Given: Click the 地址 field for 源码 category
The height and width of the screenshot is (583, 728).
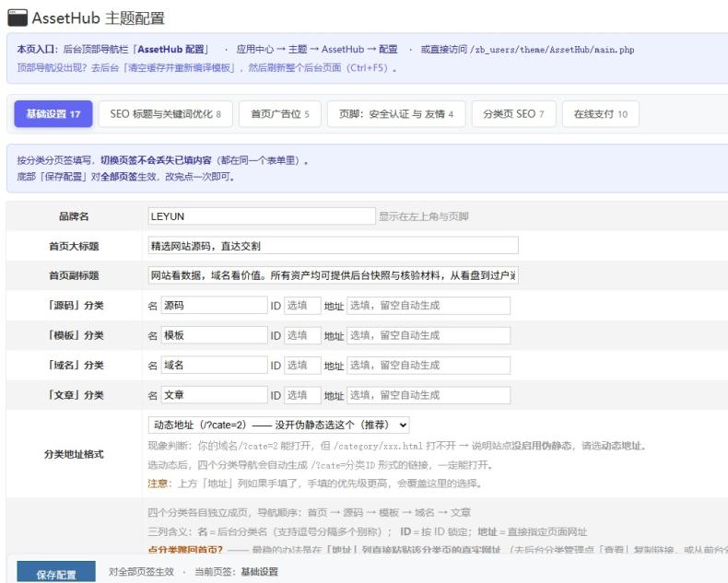Looking at the screenshot, I should click(429, 306).
